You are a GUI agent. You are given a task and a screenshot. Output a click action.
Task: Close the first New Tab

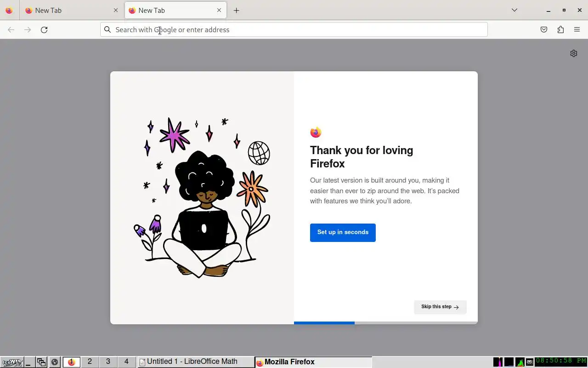pos(115,10)
